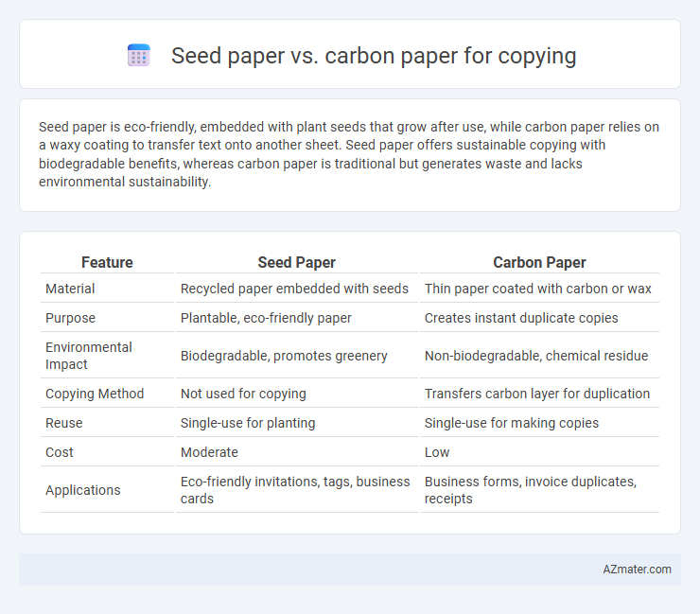The width and height of the screenshot is (700, 614).
Task: Click the cell 'Thin paper coated with carbon or wax'
Action: 539,289
